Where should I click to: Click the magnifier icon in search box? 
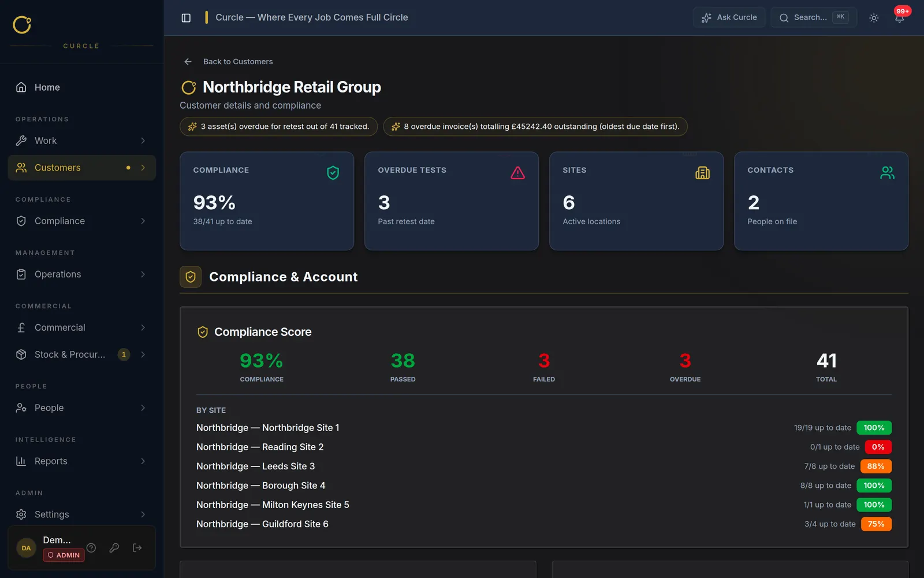click(784, 18)
